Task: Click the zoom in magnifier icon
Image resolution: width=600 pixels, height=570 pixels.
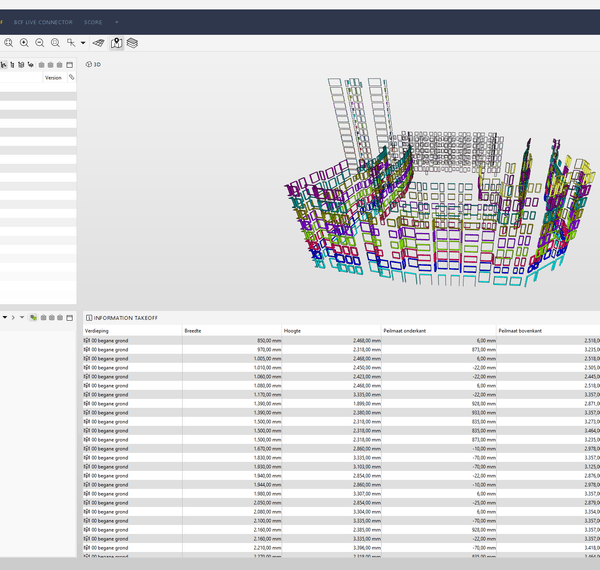Action: coord(24,43)
